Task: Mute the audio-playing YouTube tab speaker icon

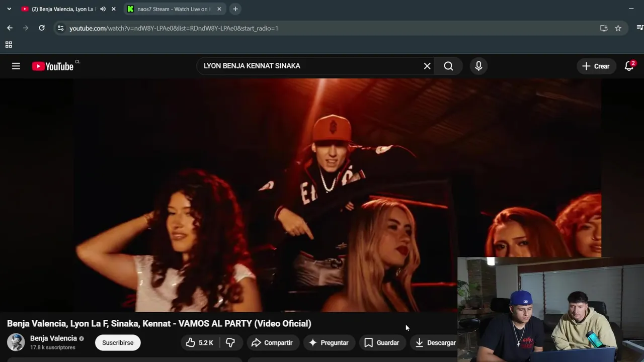Action: (103, 9)
